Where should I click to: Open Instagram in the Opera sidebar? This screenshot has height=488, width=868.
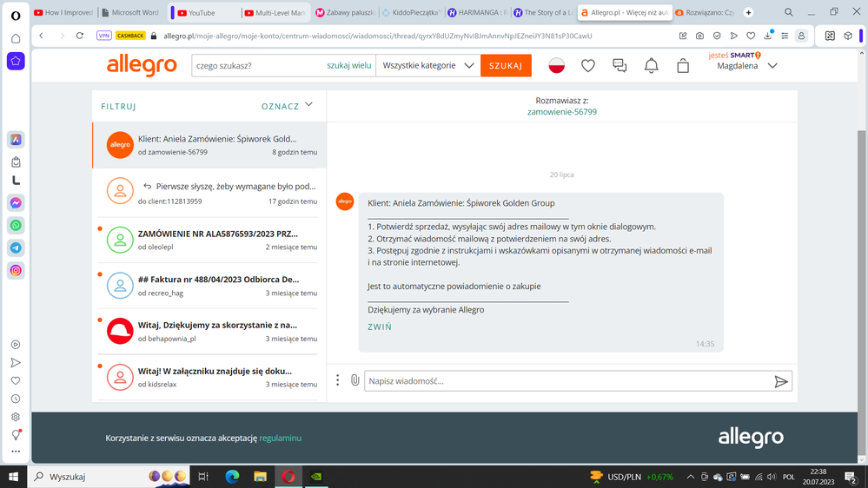pyautogui.click(x=16, y=271)
